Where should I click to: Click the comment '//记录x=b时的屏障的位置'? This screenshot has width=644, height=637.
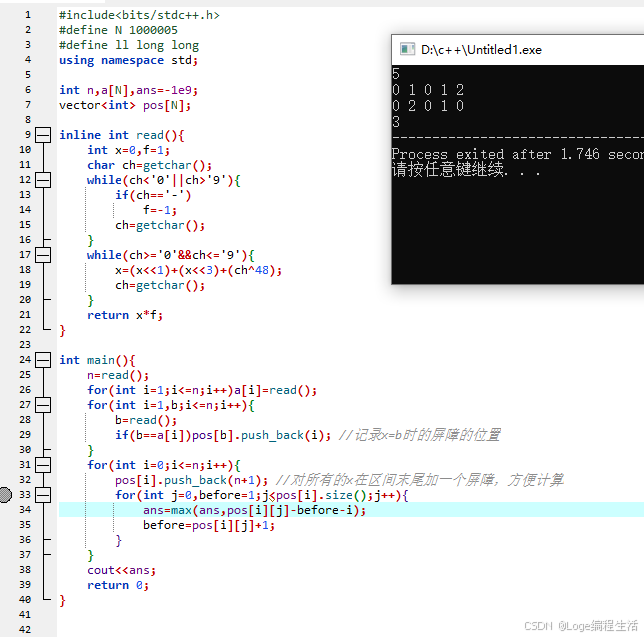pyautogui.click(x=419, y=435)
